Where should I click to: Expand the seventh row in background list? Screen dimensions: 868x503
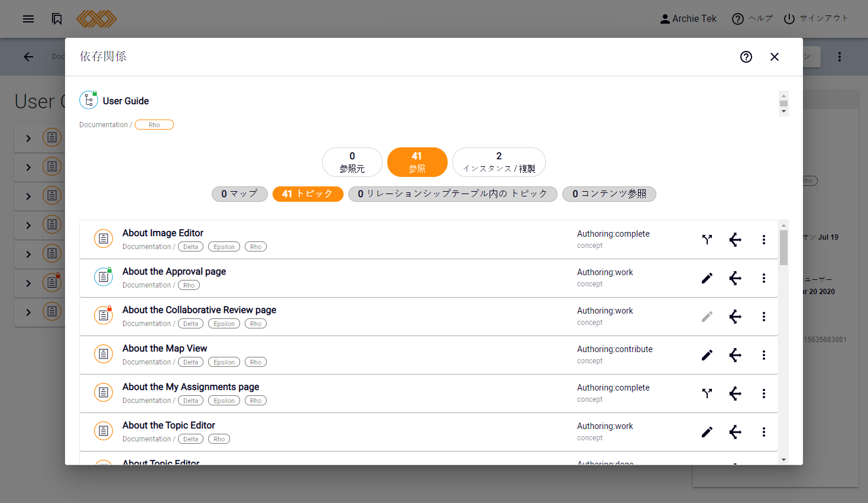[x=28, y=312]
